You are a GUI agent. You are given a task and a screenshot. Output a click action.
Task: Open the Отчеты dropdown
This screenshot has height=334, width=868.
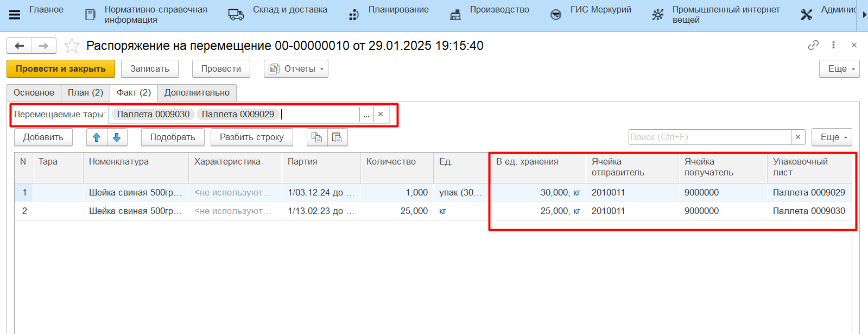[x=296, y=69]
